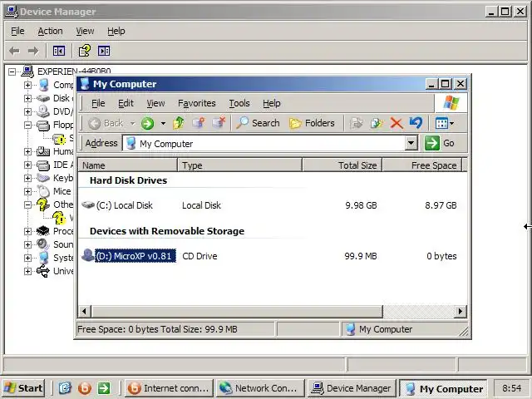Click Device Manager's back arrow
Screen dimensions: 532x399
pos(14,52)
